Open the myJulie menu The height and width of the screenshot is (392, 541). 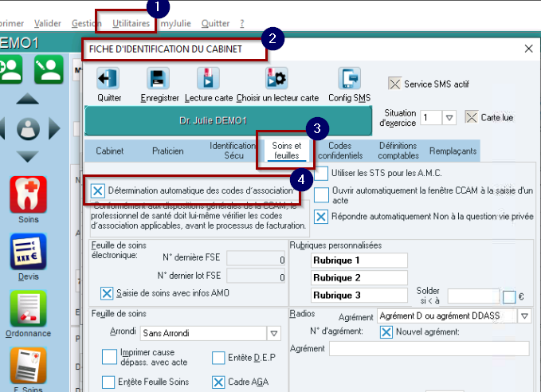[175, 23]
